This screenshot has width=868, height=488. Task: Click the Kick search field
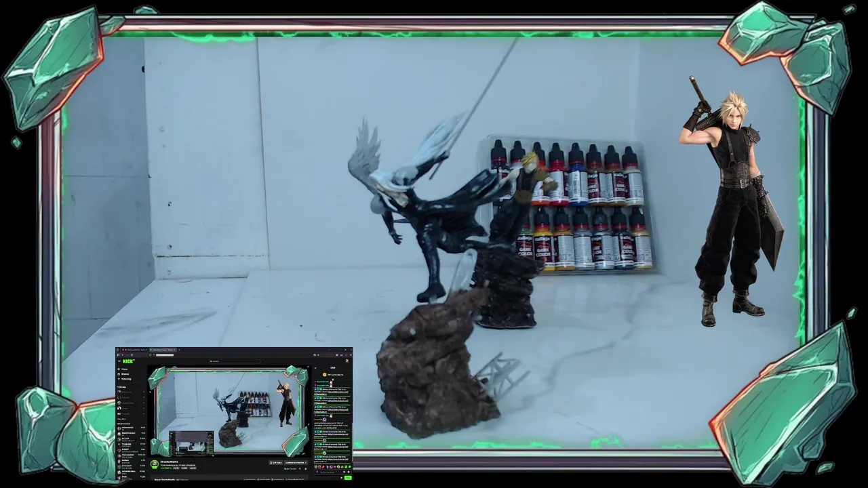pos(235,361)
